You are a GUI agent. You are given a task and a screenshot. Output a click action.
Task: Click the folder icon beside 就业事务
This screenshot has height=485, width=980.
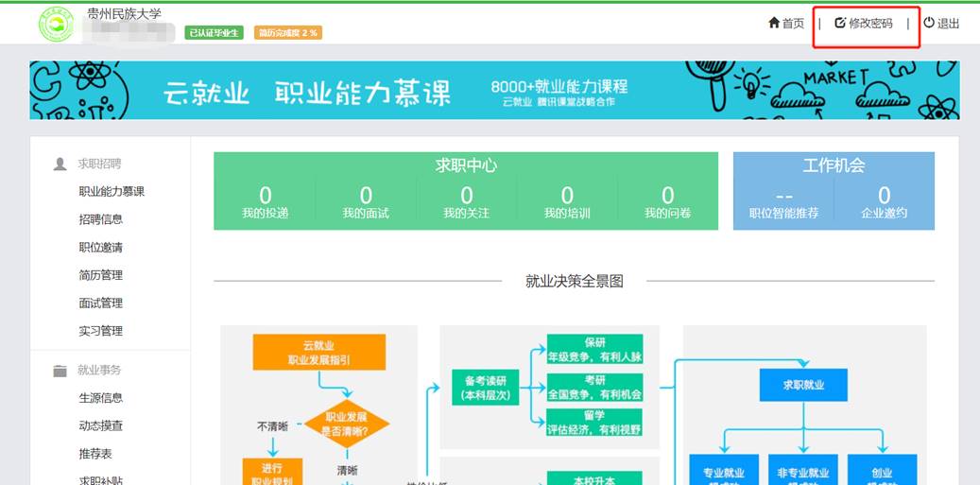point(60,371)
